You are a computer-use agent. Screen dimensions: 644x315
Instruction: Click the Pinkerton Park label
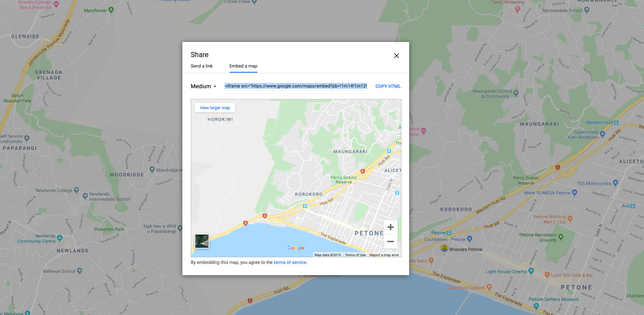click(x=109, y=229)
